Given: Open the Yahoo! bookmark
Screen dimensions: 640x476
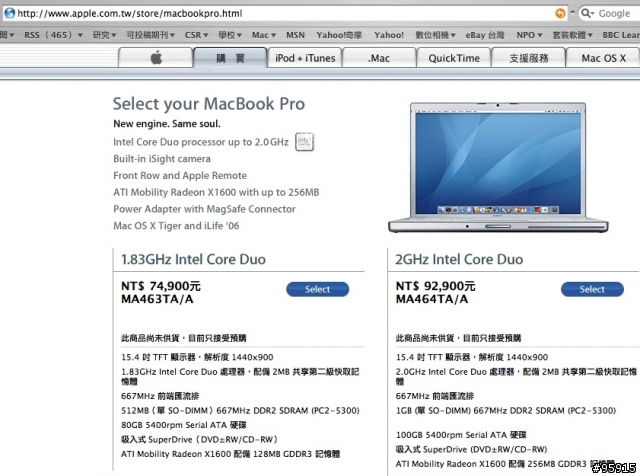Looking at the screenshot, I should point(389,35).
